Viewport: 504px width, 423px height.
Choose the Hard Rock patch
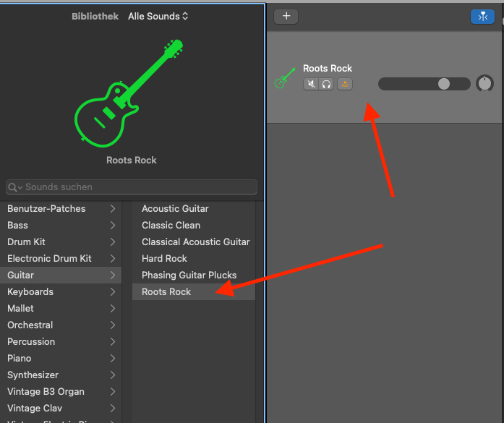point(194,258)
